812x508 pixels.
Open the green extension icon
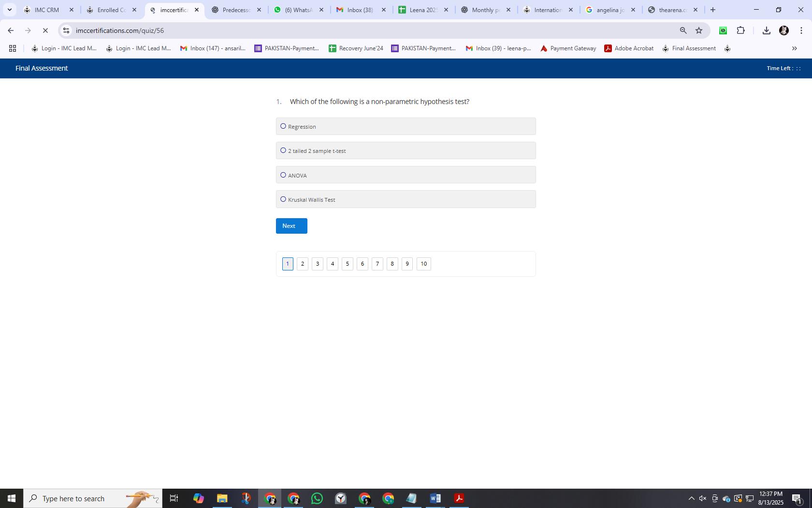coord(723,30)
